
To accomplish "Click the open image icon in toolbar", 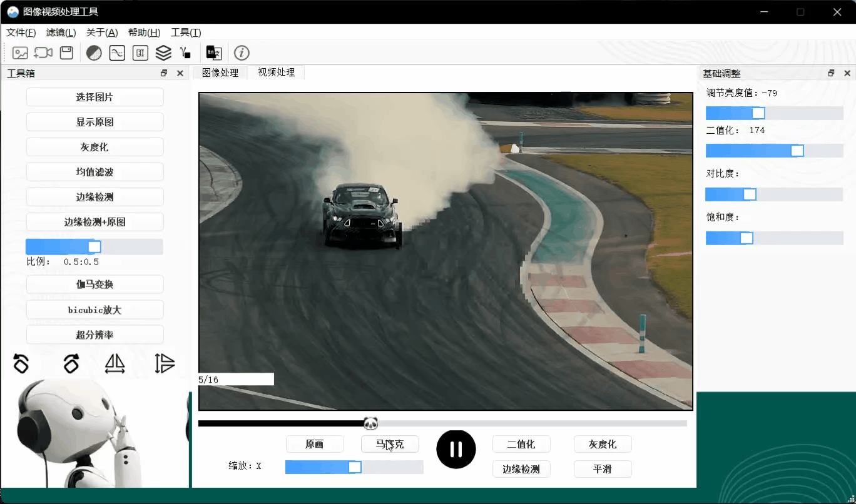I will coord(21,53).
